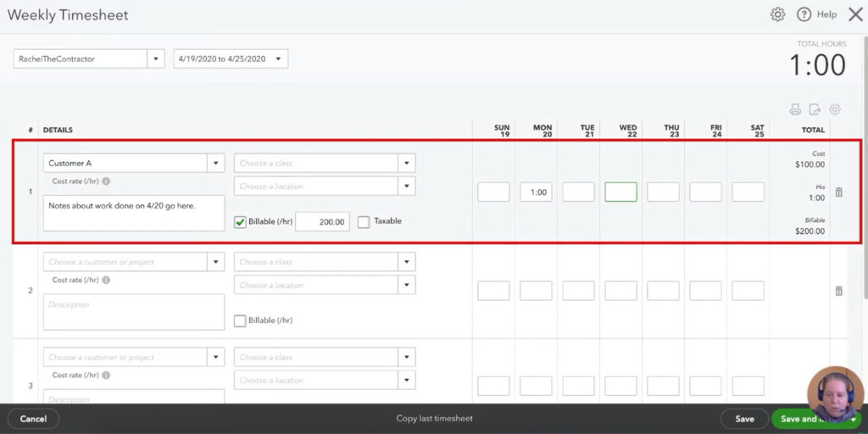This screenshot has height=434, width=868.
Task: Expand Choose a class dropdown in row 1
Action: click(x=407, y=163)
